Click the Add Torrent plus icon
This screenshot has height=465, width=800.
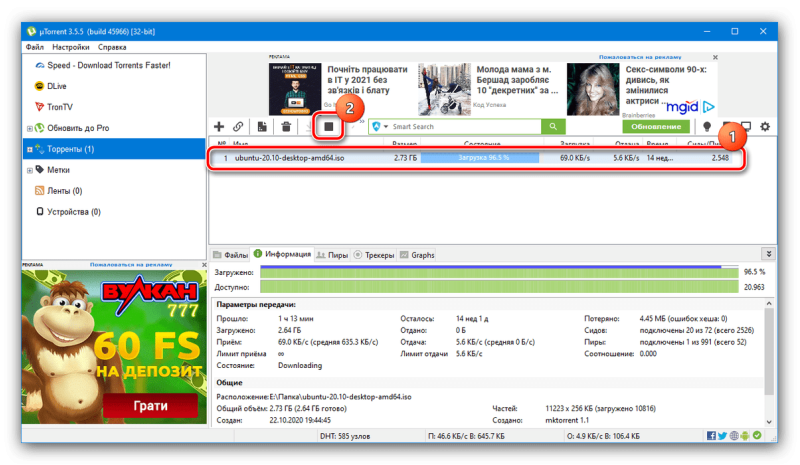[x=219, y=127]
